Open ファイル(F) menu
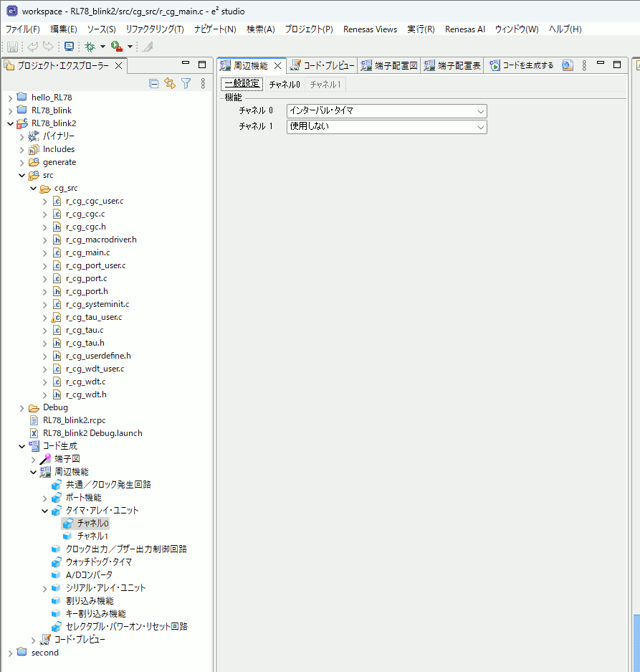640x672 pixels. click(x=23, y=29)
